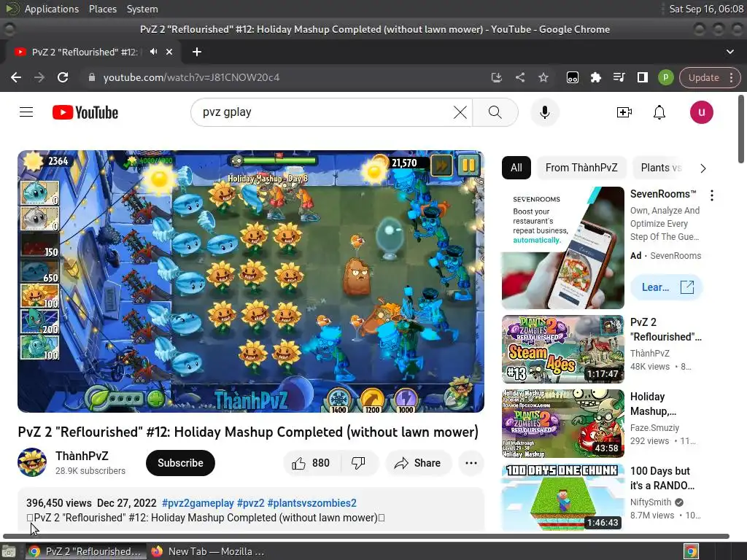This screenshot has width=747, height=560.
Task: Reload the page
Action: coord(63,77)
